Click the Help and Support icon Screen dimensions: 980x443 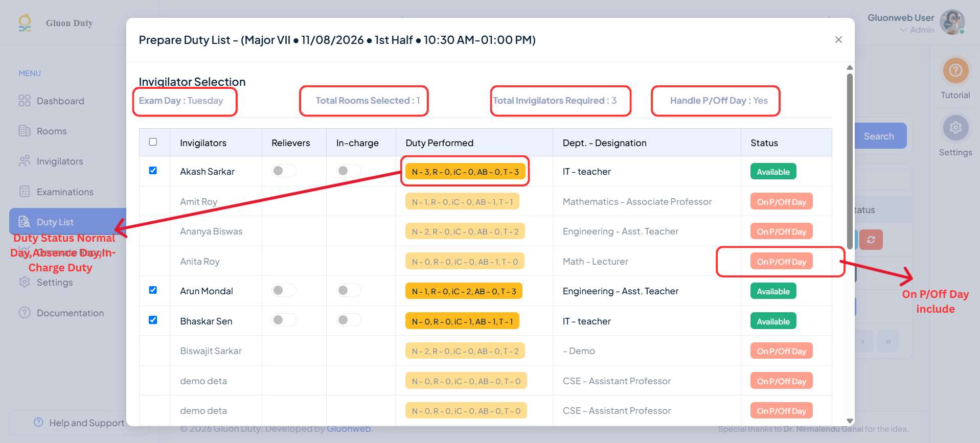tap(38, 422)
